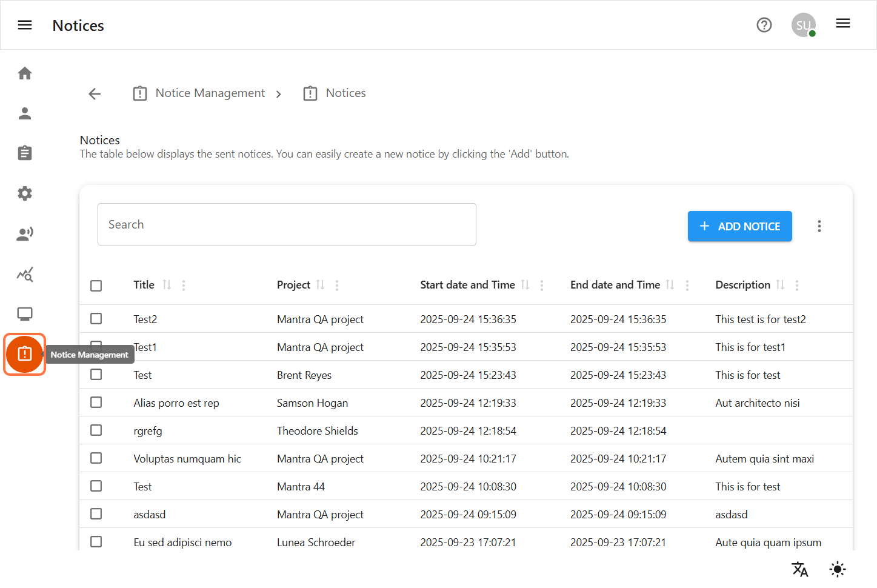Open table more options beside Add Notice

(x=819, y=226)
